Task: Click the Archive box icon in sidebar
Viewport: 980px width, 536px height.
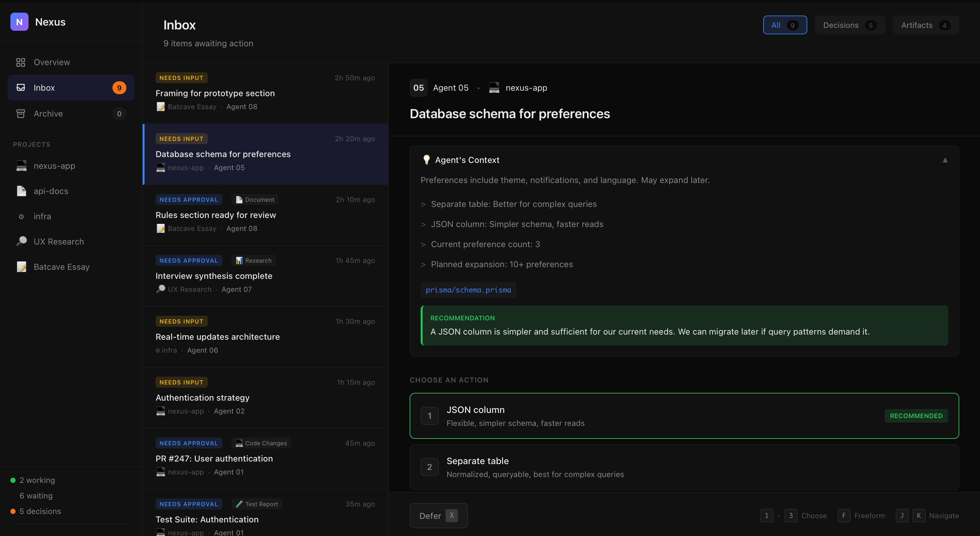Action: pyautogui.click(x=21, y=113)
